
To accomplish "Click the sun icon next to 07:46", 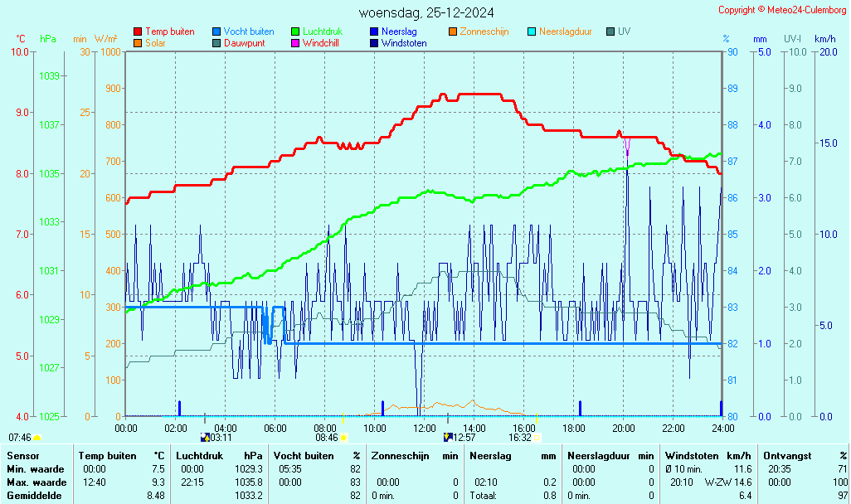I will 37,438.
